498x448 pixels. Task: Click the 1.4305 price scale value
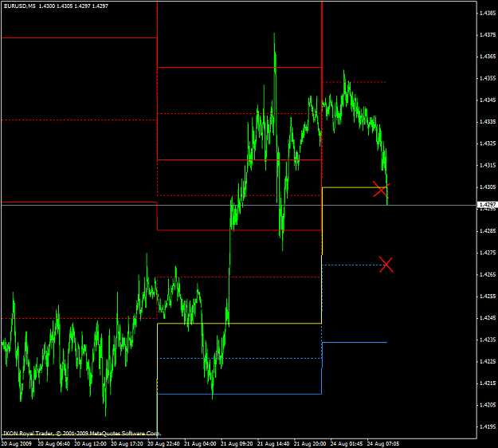(x=488, y=187)
